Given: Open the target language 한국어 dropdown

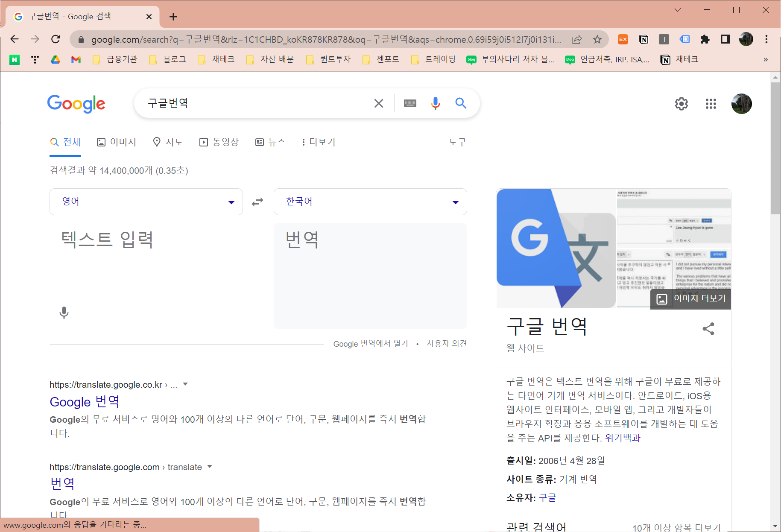Looking at the screenshot, I should point(370,202).
